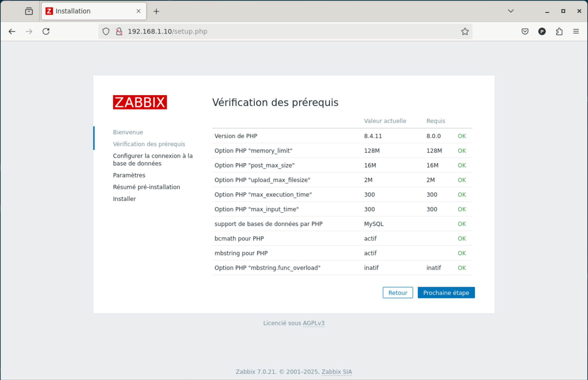The width and height of the screenshot is (588, 380).
Task: Go to the Bienvenue setup step
Action: coord(128,132)
